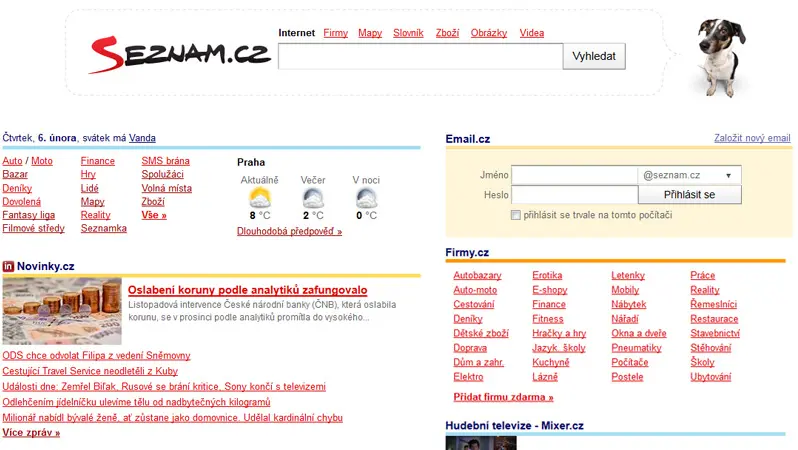This screenshot has width=798, height=450.
Task: Open the Bazar link
Action: (15, 174)
